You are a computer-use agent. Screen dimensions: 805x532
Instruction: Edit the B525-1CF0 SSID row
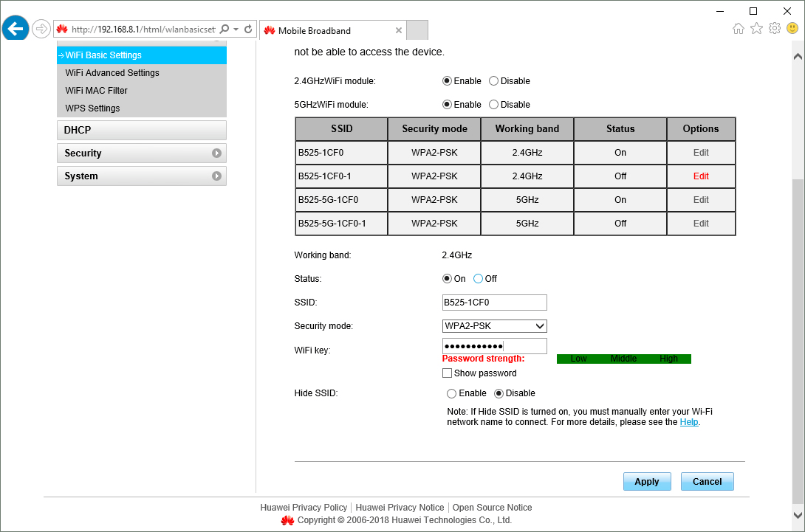701,152
